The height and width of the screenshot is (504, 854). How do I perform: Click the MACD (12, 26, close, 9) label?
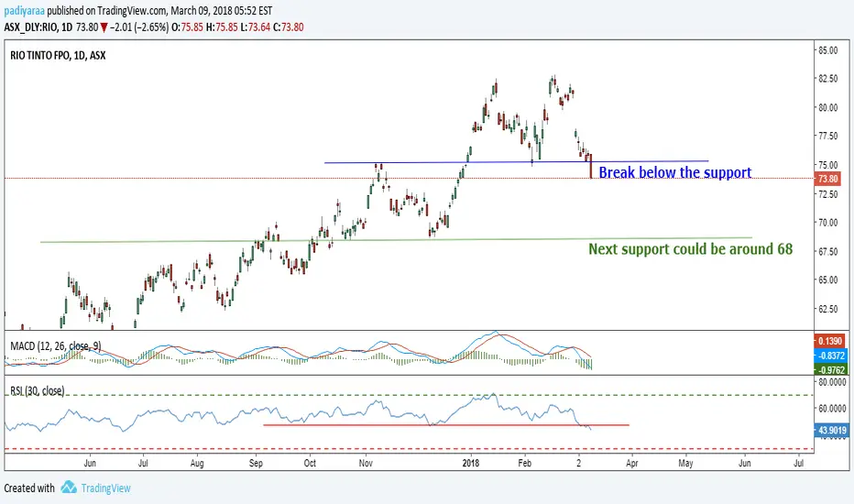pyautogui.click(x=55, y=346)
